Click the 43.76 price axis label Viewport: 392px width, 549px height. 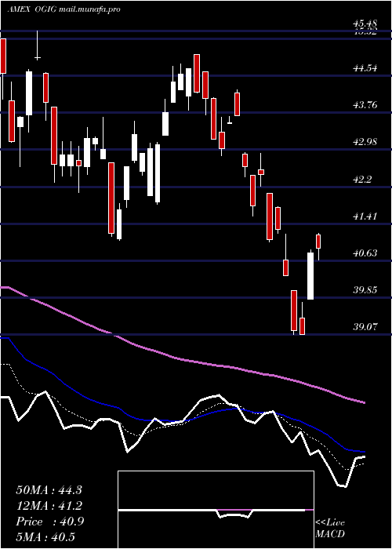365,104
